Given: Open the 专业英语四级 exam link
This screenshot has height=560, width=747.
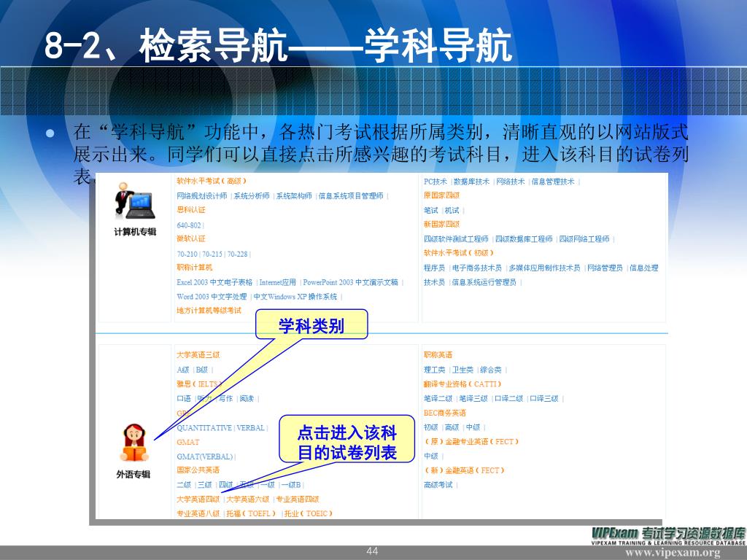Looking at the screenshot, I should tap(298, 499).
